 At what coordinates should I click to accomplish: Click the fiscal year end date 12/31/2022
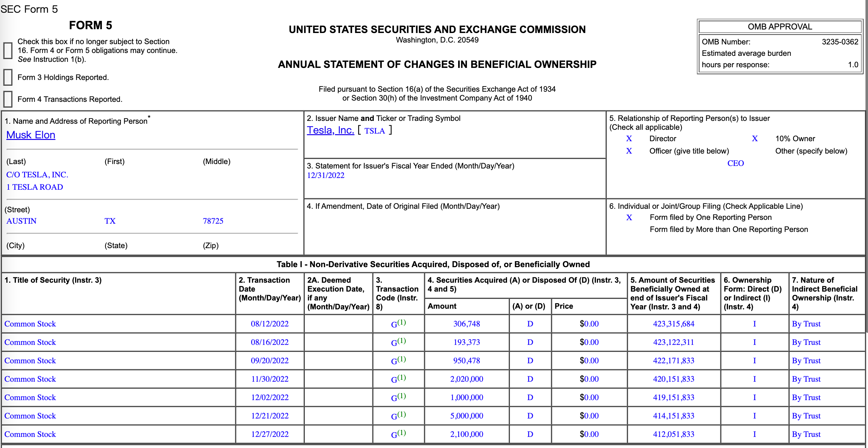pyautogui.click(x=325, y=175)
